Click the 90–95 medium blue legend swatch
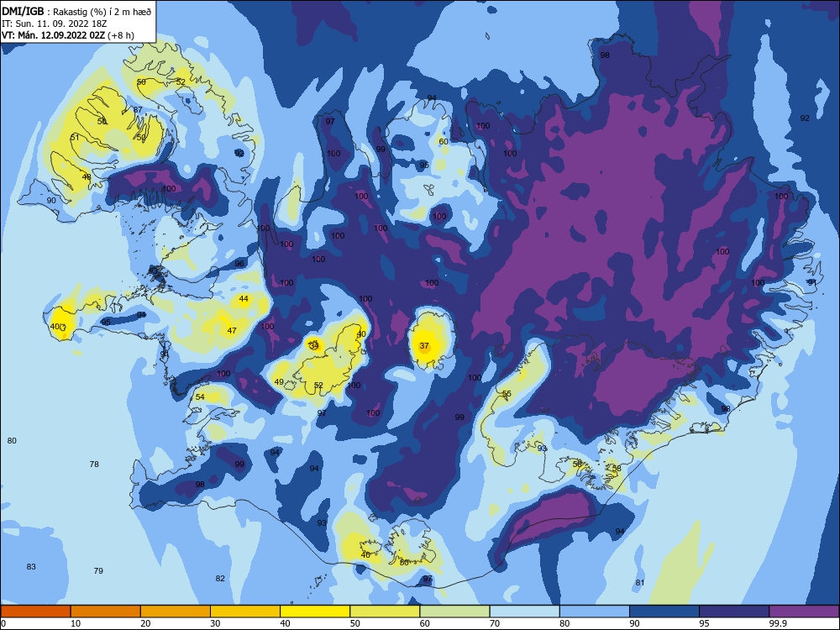The height and width of the screenshot is (630, 840). coord(664,612)
